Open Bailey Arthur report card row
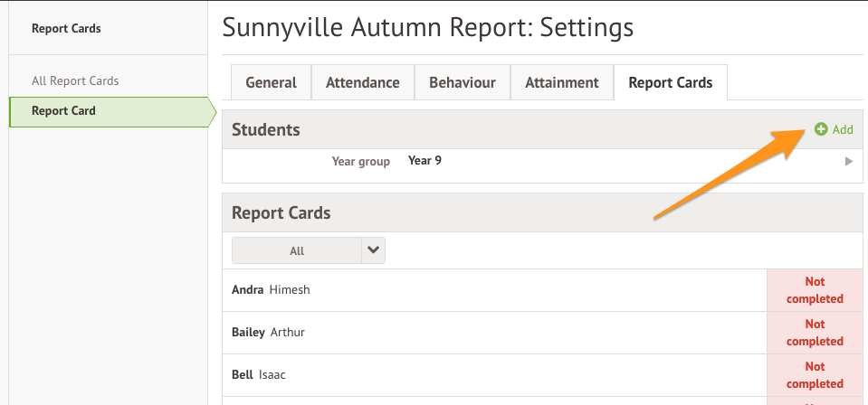 point(494,333)
